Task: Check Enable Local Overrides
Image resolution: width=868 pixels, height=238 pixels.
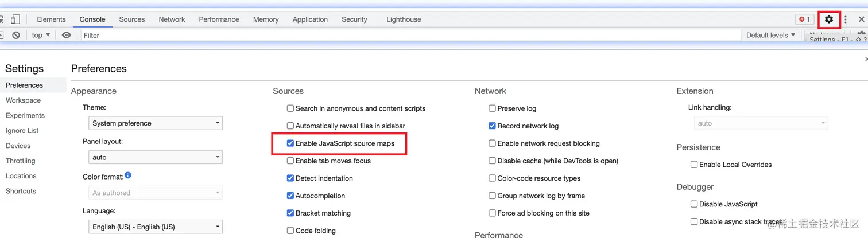Action: pyautogui.click(x=694, y=165)
